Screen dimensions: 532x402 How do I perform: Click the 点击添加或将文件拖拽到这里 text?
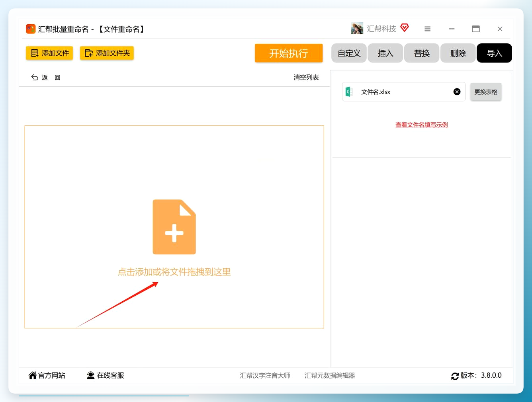pos(174,272)
